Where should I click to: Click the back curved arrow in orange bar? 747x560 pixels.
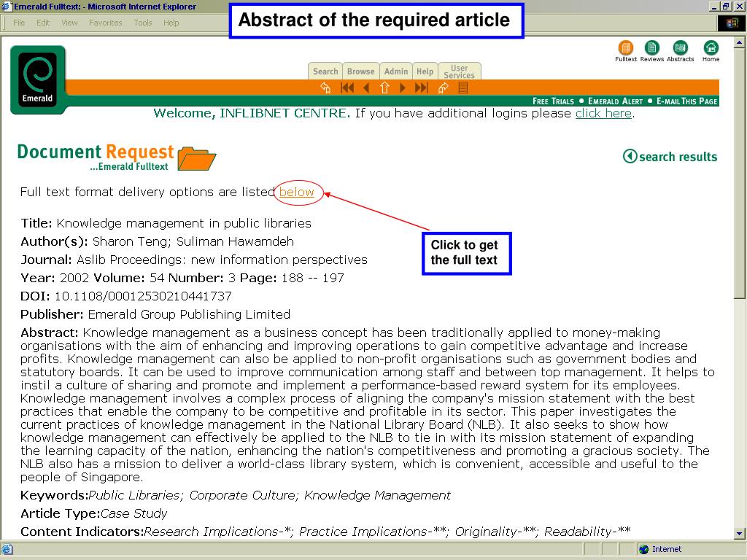click(x=325, y=87)
